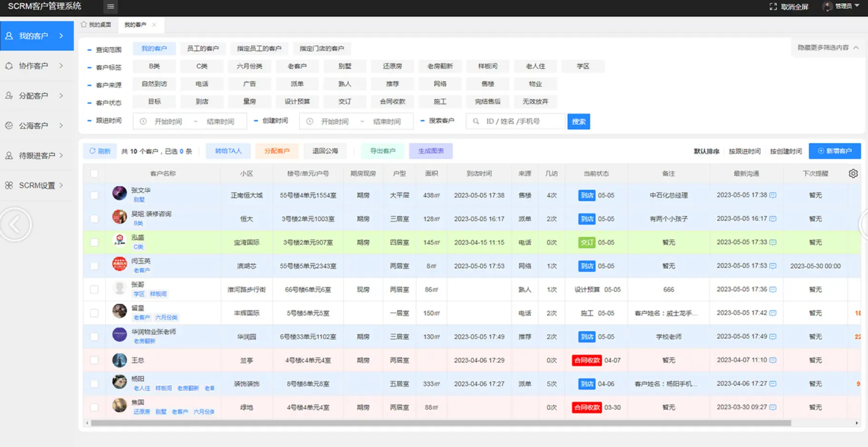The height and width of the screenshot is (447, 868).
Task: Click the table column settings gear icon
Action: click(x=853, y=174)
